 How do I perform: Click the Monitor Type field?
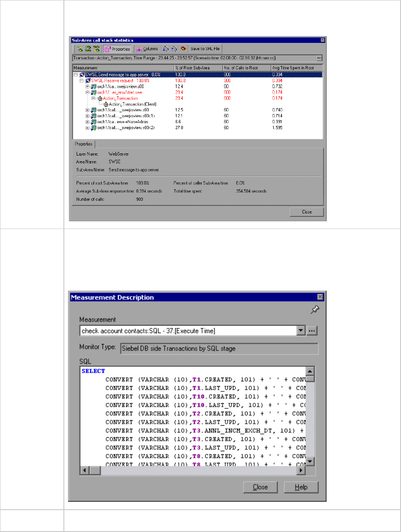pos(219,349)
